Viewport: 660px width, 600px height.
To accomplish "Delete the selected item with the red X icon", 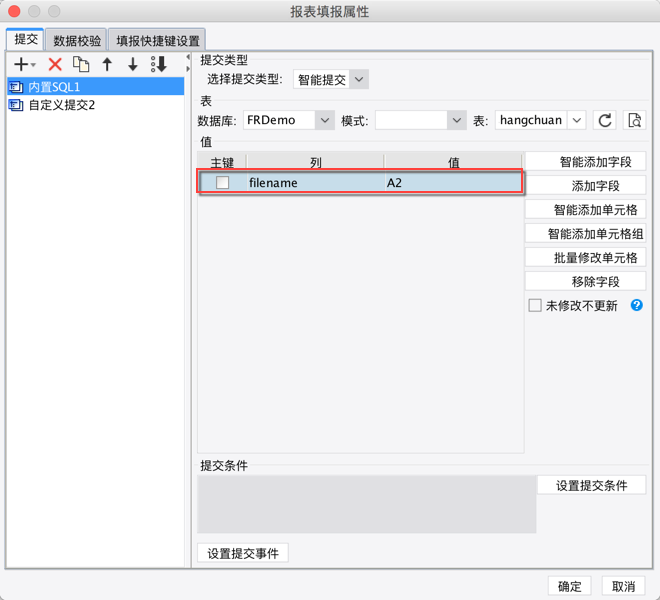I will (x=55, y=64).
